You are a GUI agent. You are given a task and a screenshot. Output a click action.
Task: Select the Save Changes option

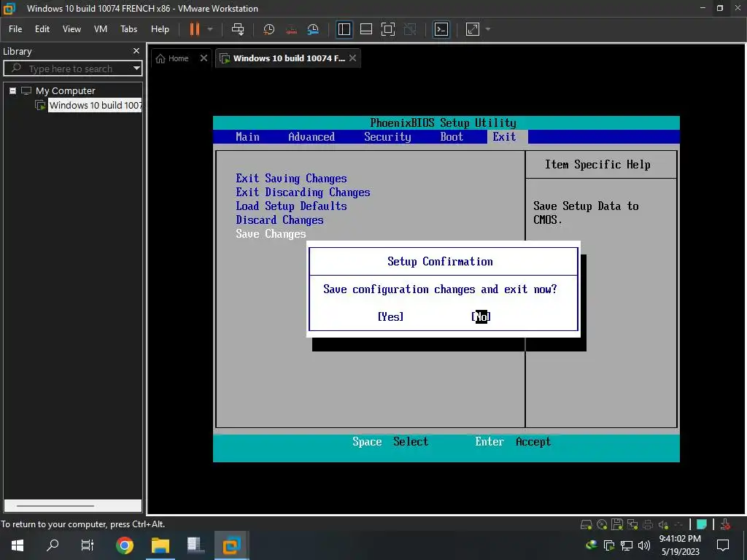[271, 234]
